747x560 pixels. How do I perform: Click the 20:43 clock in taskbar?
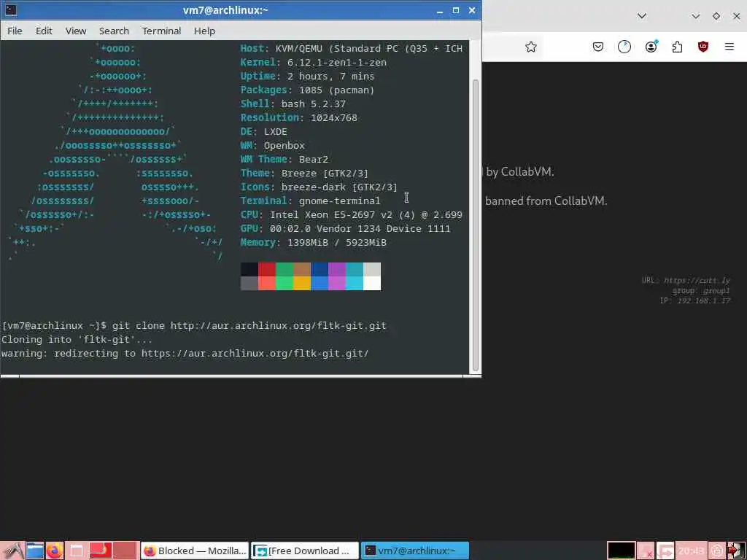point(692,551)
